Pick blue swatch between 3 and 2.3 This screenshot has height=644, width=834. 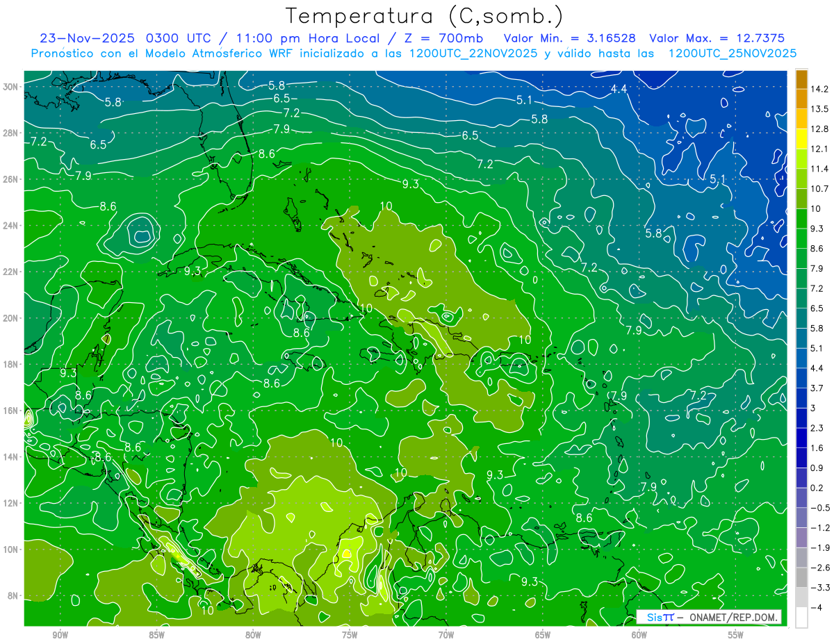pyautogui.click(x=801, y=418)
